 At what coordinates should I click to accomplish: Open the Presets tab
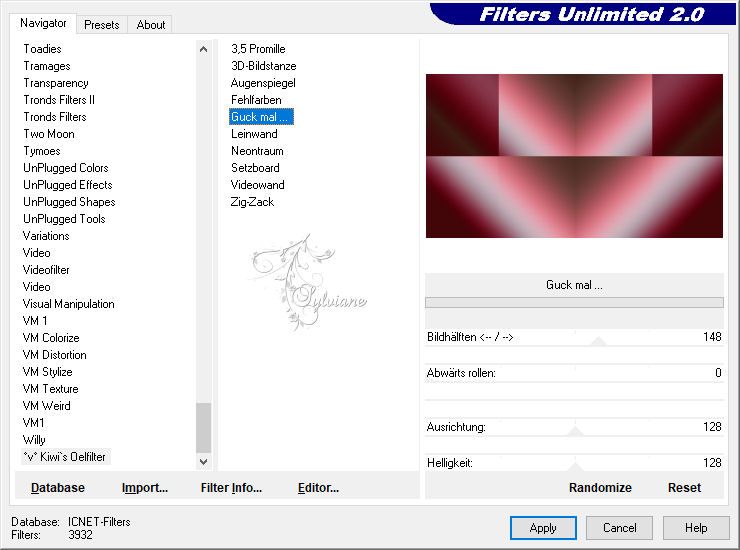point(101,25)
